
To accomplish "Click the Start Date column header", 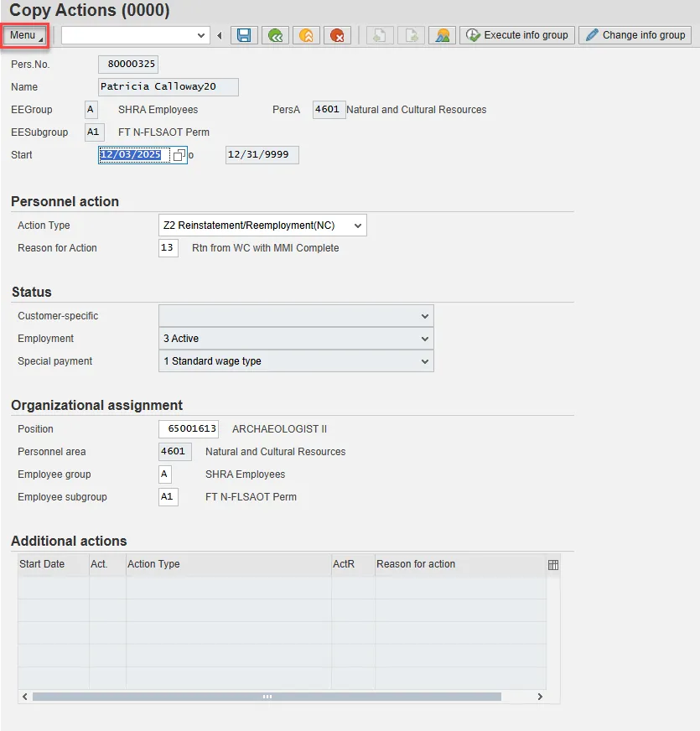I will coord(54,564).
